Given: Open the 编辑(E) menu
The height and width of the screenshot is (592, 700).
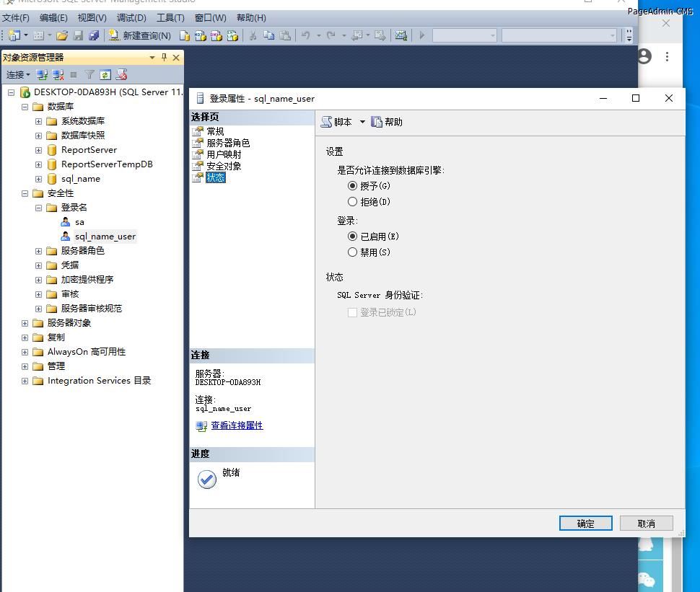Looking at the screenshot, I should click(53, 18).
